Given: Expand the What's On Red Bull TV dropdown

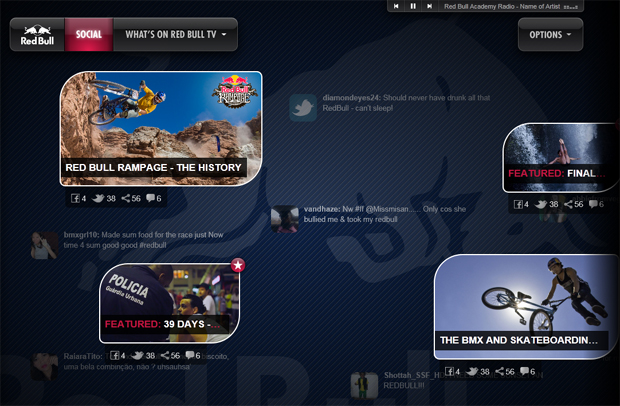Looking at the screenshot, I should pyautogui.click(x=175, y=35).
